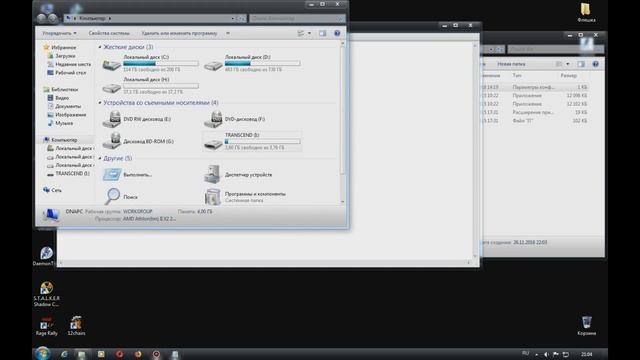Image resolution: width=640 pixels, height=360 pixels.
Task: Click Новая папка in the rightmost window
Action: [511, 64]
